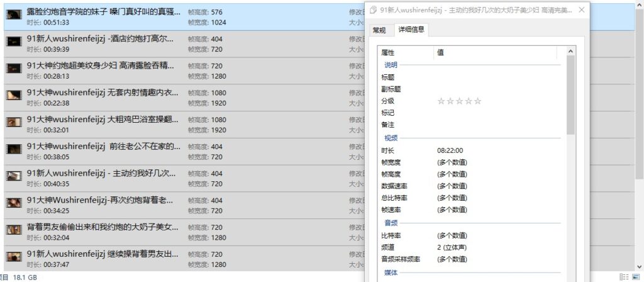Set rating to the second star in 分级
The image size is (644, 282).
tap(450, 101)
